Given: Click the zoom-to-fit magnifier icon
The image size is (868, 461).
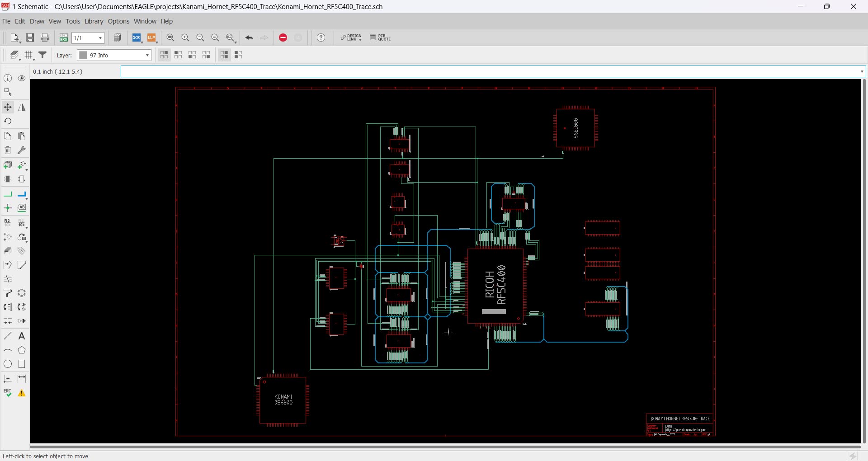Looking at the screenshot, I should [170, 38].
